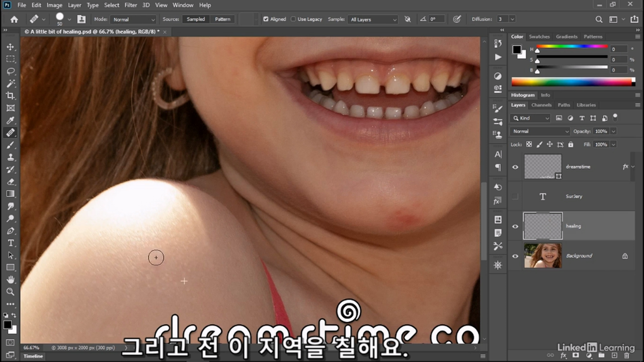Open the Paragraph panel icon

point(498,167)
